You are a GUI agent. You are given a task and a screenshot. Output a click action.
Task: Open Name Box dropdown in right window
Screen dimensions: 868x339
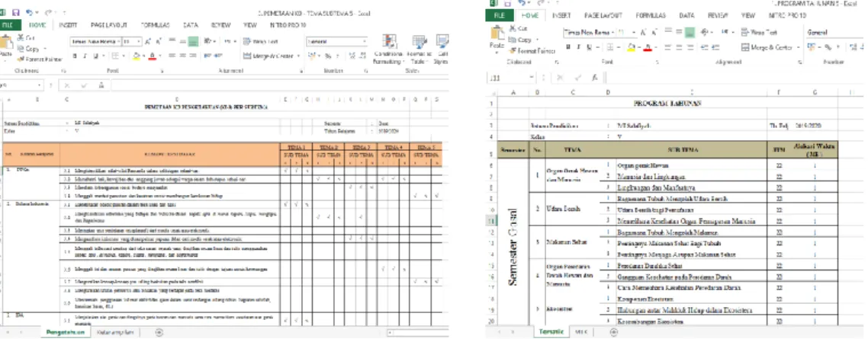pyautogui.click(x=532, y=78)
